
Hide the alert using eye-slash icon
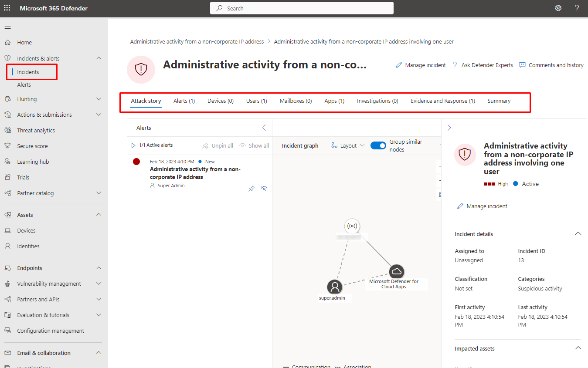pos(264,189)
